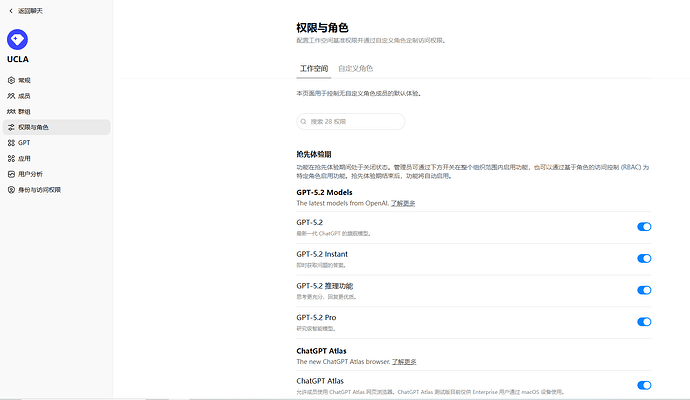690x400 pixels.
Task: Click the apps icon for 应用
Action: [11, 158]
